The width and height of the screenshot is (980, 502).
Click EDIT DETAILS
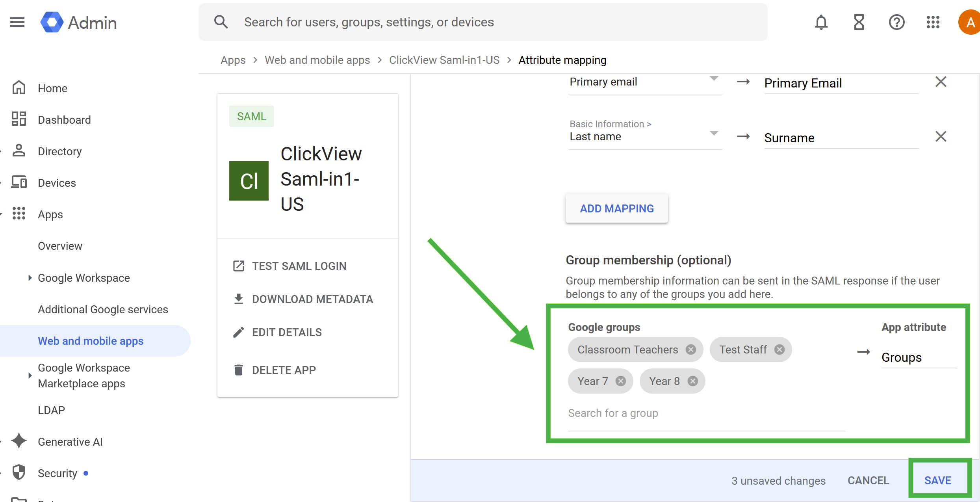tap(277, 332)
